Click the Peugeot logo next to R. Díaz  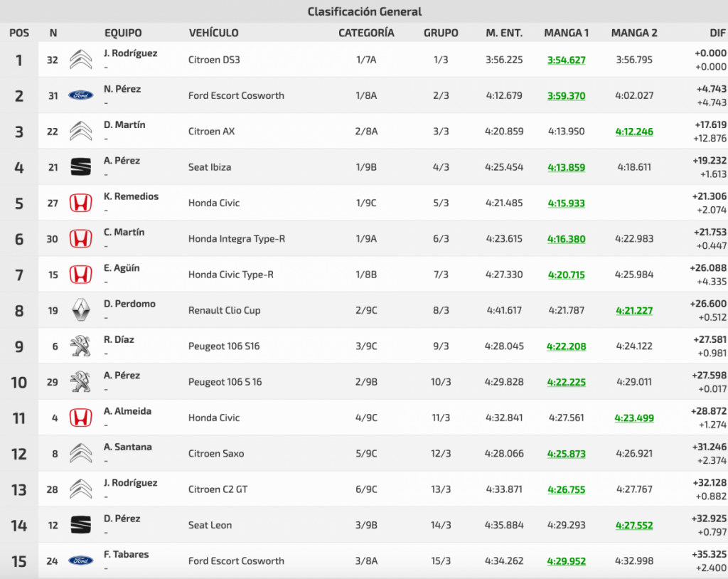click(x=80, y=346)
